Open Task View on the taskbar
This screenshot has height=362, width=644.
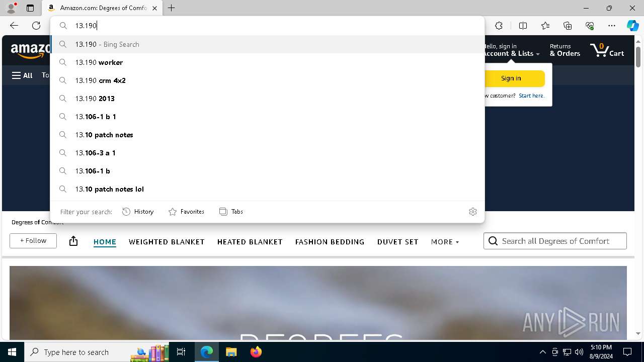[181, 352]
